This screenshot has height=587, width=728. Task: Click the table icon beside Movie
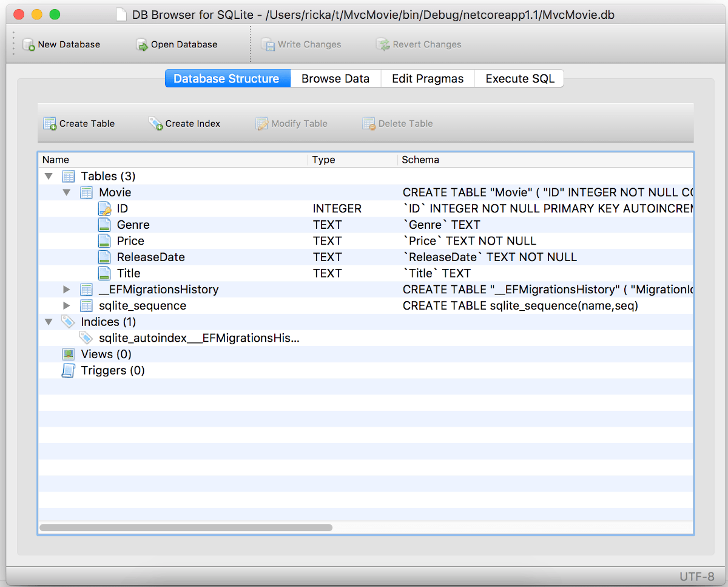point(86,192)
